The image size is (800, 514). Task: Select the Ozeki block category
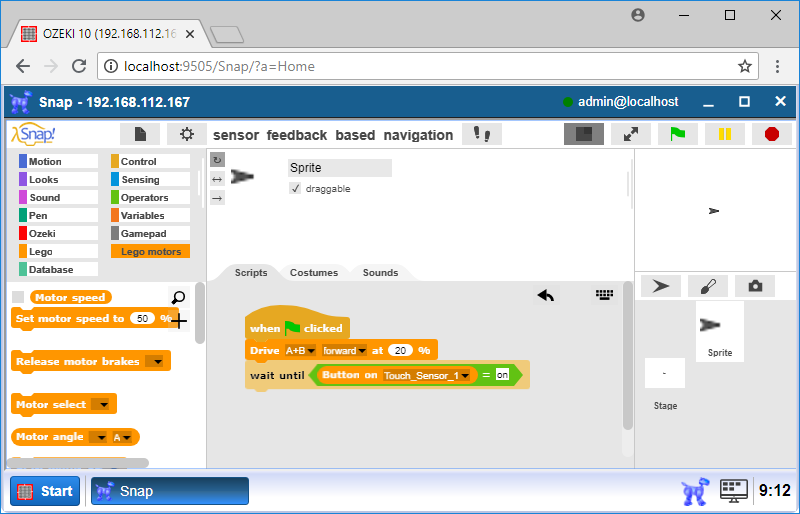pos(58,233)
